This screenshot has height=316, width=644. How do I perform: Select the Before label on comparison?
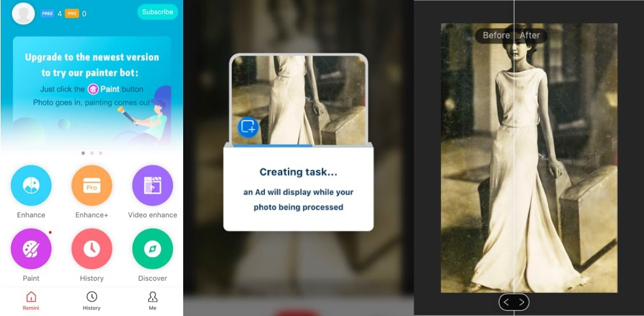tap(496, 35)
